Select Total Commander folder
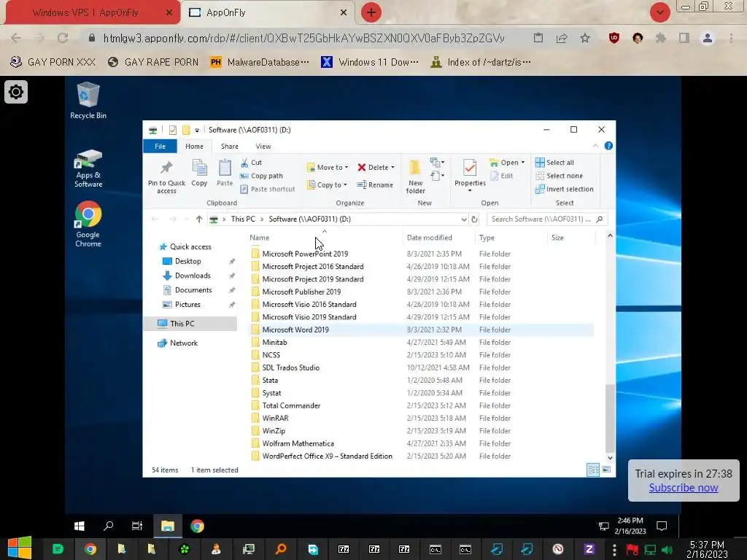 tap(291, 405)
